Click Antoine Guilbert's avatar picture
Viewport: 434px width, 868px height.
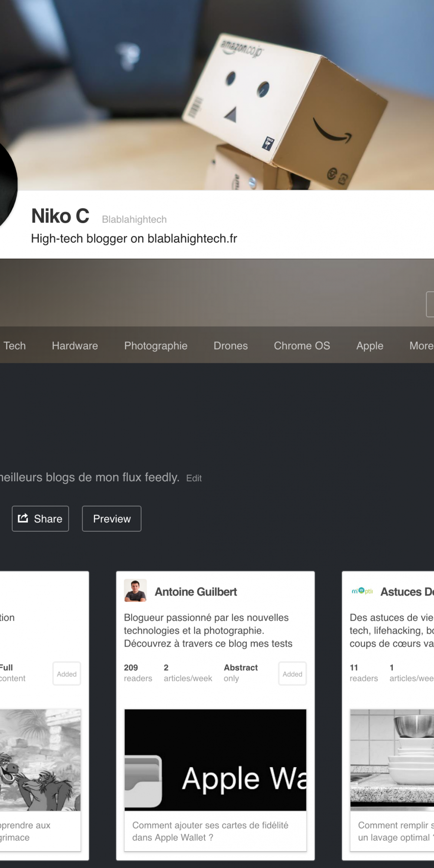click(x=135, y=591)
